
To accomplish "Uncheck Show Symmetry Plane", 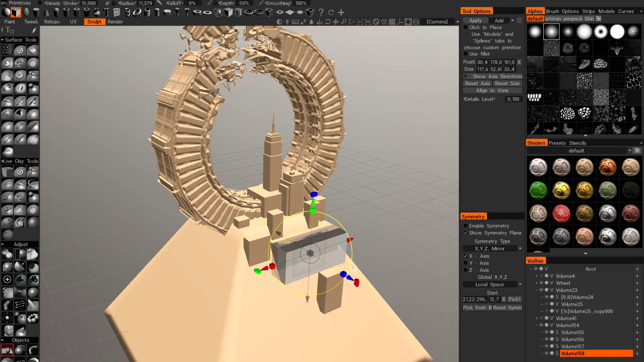I will click(x=465, y=233).
